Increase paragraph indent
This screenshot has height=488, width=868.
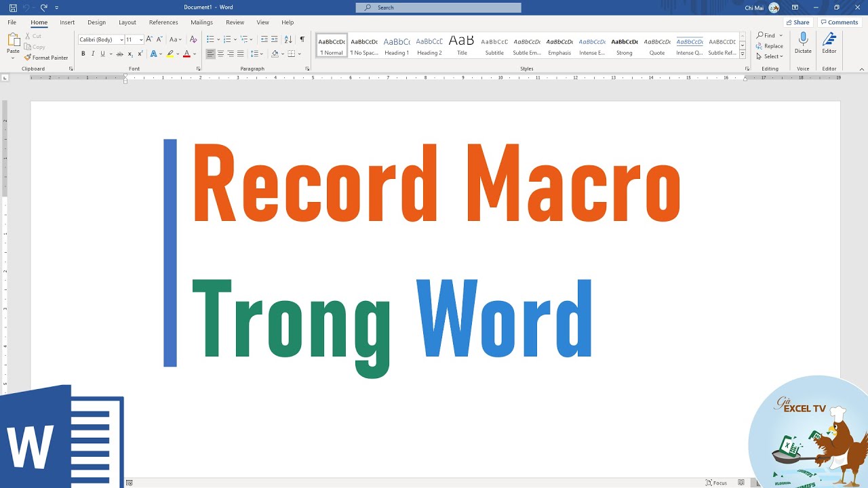click(275, 39)
